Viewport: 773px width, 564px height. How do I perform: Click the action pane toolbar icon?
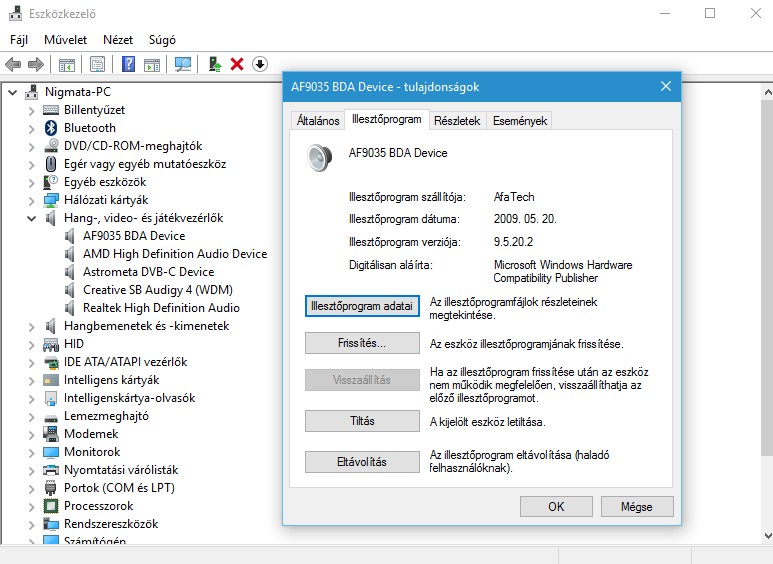tap(152, 64)
